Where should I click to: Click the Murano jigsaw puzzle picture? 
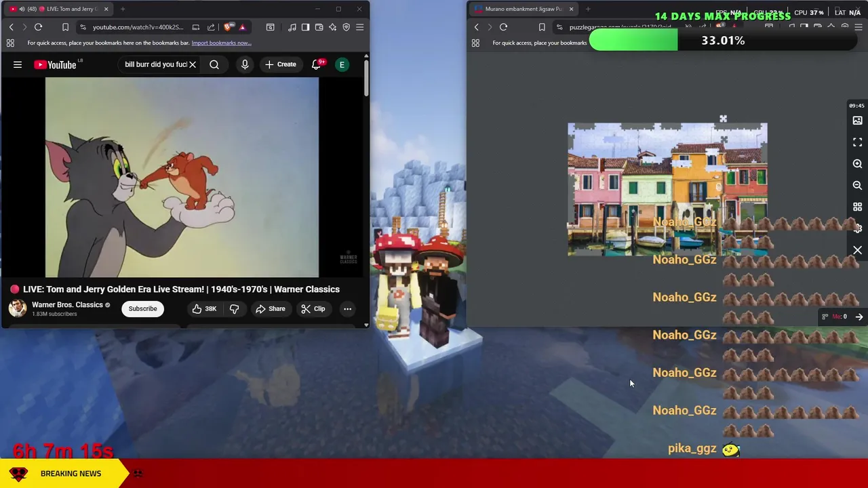pyautogui.click(x=667, y=189)
